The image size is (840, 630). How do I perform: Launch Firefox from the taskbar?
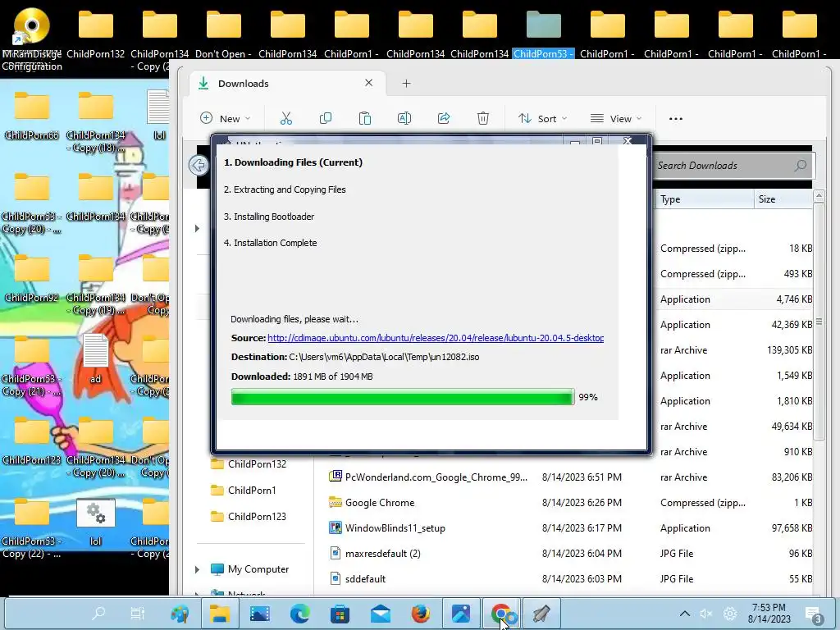(421, 613)
